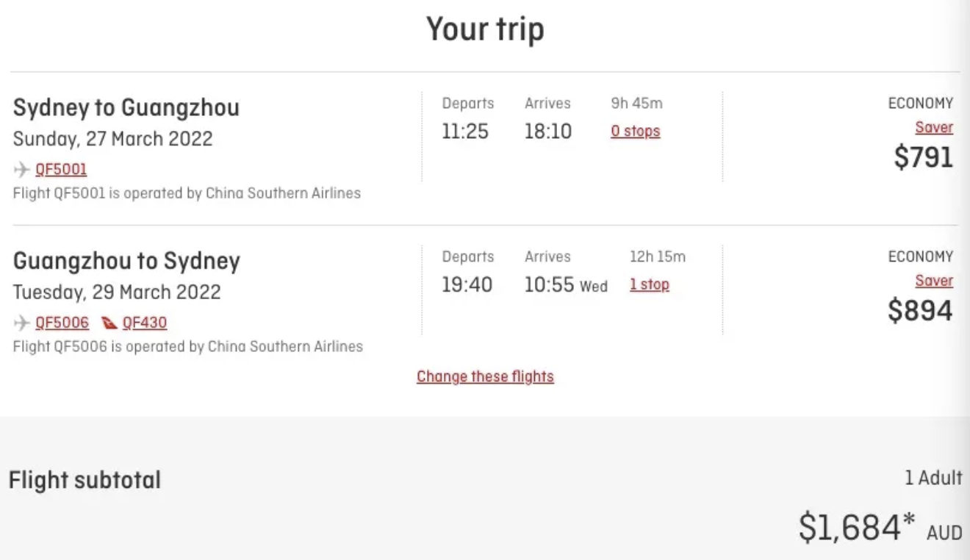Click the plane icon next to QF5001
The height and width of the screenshot is (560, 970).
tap(22, 170)
